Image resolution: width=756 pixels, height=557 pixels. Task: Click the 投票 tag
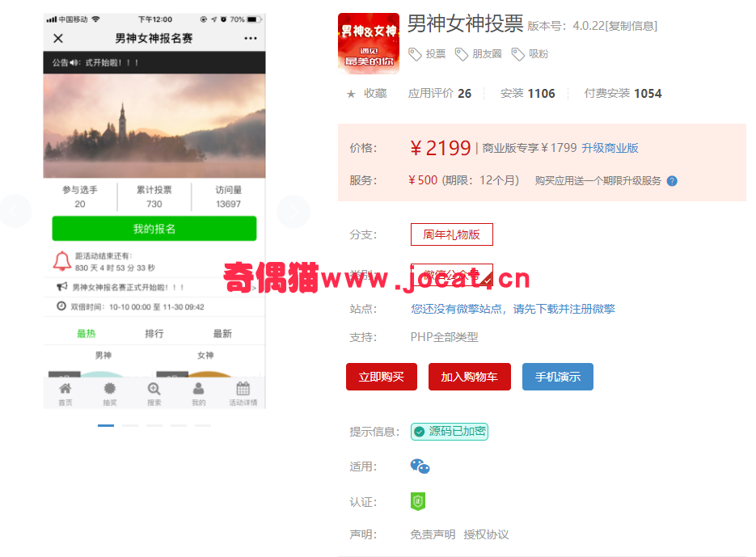click(428, 54)
